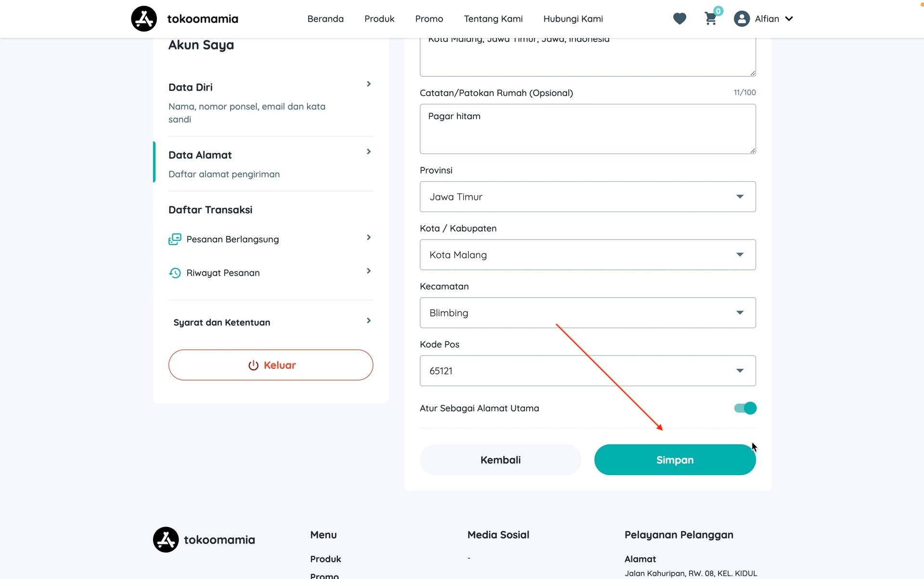The width and height of the screenshot is (924, 579).
Task: Click the Pesanan Berlangsung order icon
Action: pos(175,239)
